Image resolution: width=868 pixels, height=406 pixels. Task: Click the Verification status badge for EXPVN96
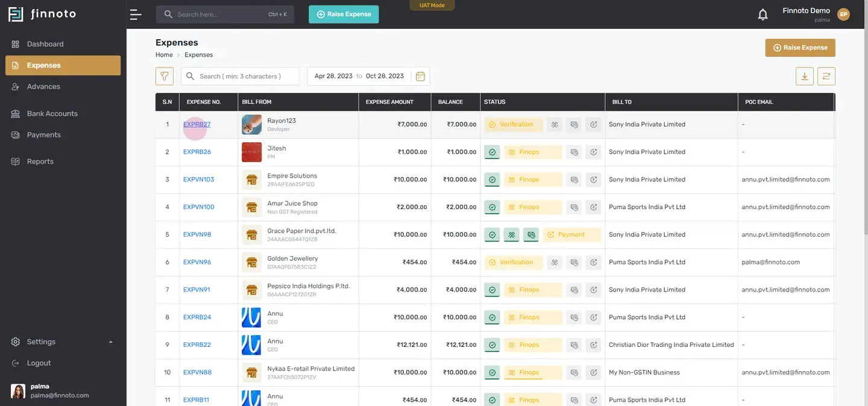pyautogui.click(x=514, y=263)
